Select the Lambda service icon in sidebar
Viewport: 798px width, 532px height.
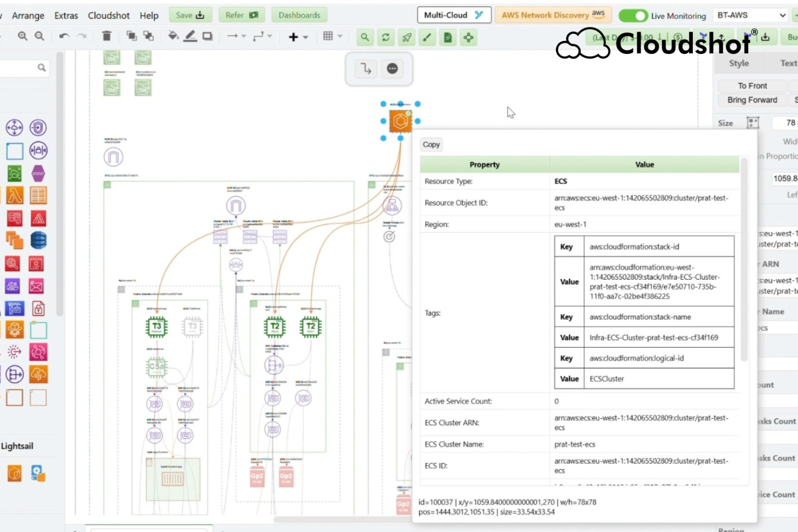[15, 195]
